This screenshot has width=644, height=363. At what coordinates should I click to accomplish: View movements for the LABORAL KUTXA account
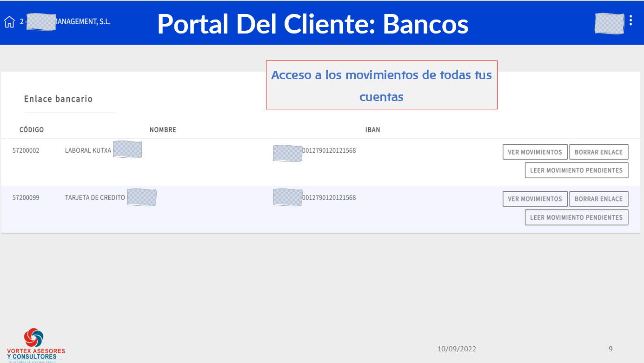(535, 152)
